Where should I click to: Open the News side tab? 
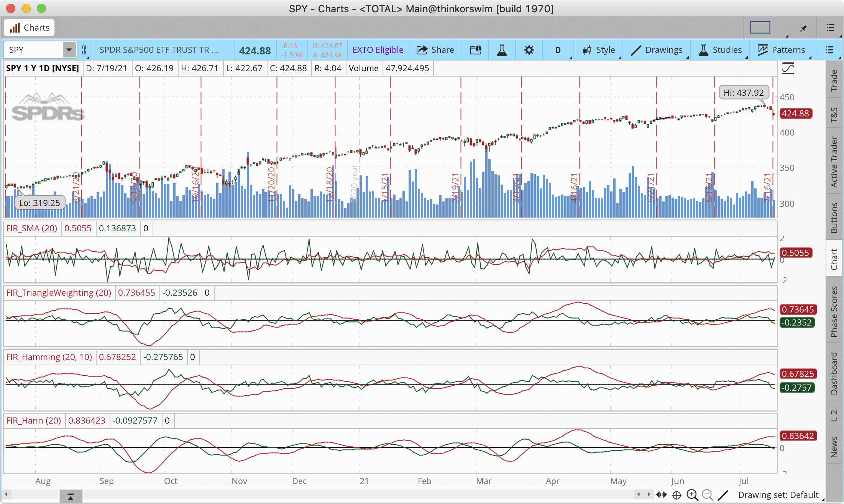[834, 447]
